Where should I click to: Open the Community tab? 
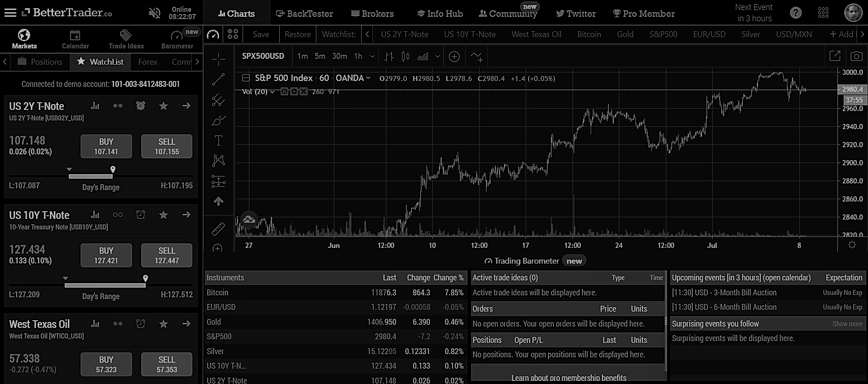tap(508, 14)
